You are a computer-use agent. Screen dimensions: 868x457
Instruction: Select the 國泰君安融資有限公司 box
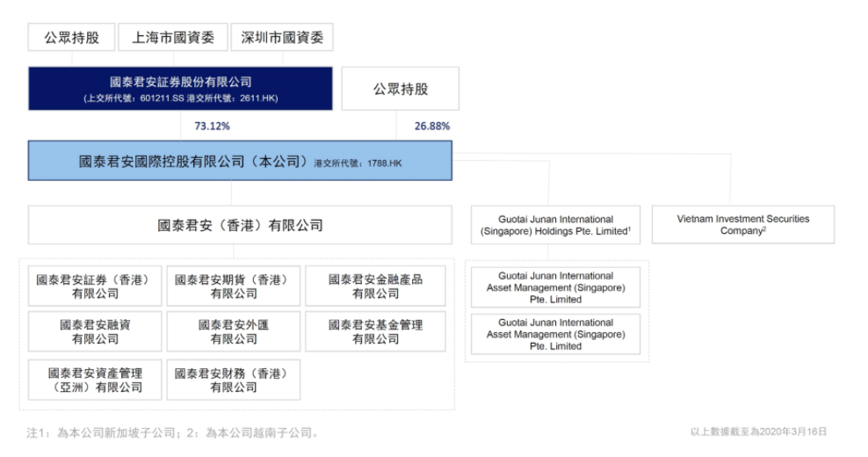(95, 331)
